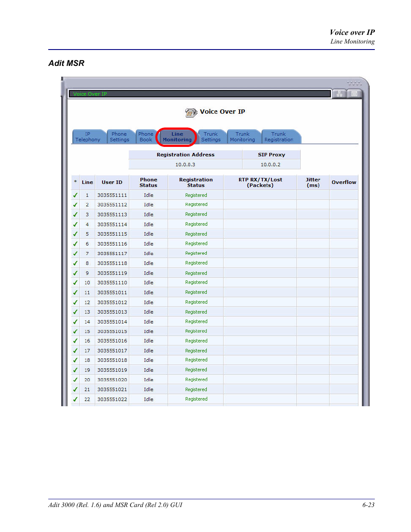Click the checkmark icon for line 22
411x532 pixels.
click(x=75, y=399)
